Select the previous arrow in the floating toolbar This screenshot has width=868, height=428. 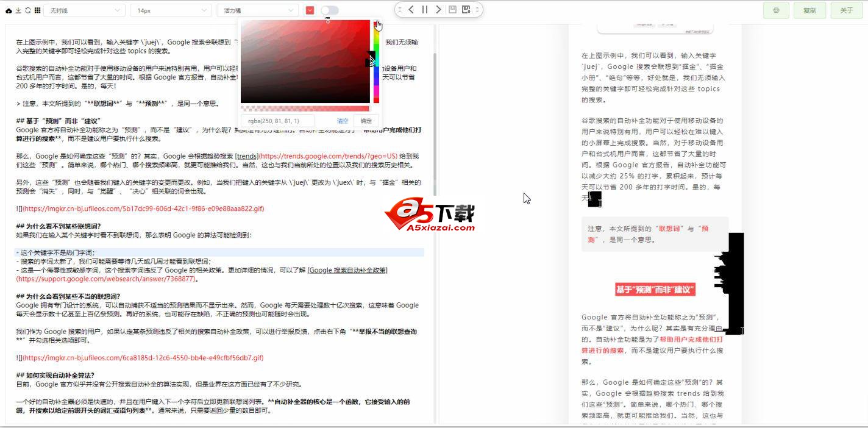[411, 9]
